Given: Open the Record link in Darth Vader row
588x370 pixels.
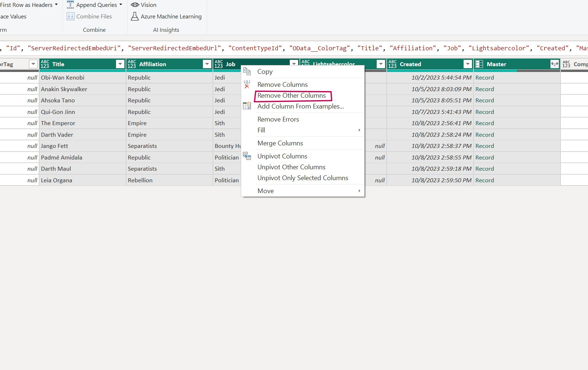Looking at the screenshot, I should coord(484,135).
